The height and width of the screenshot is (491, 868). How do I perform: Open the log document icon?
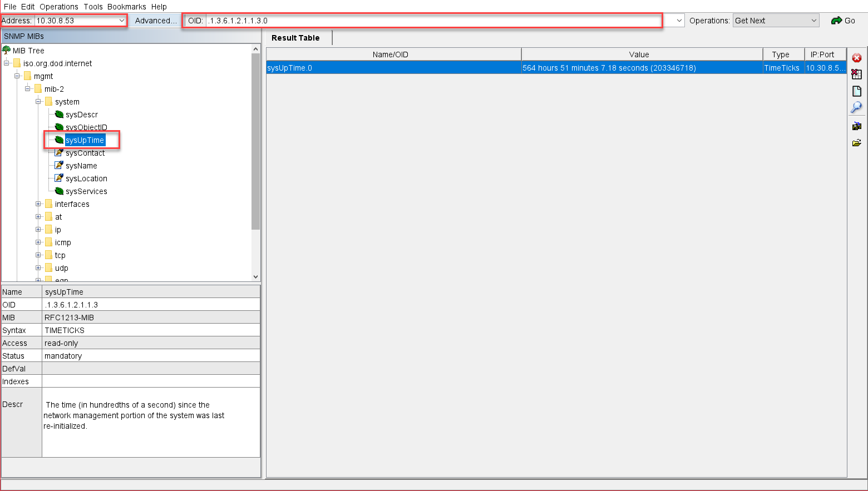857,91
